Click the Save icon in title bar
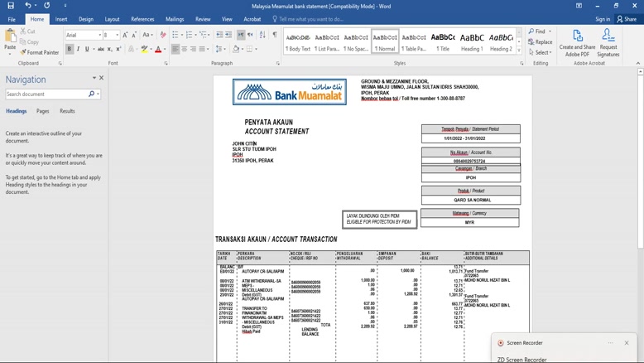This screenshot has width=644, height=363. (11, 6)
